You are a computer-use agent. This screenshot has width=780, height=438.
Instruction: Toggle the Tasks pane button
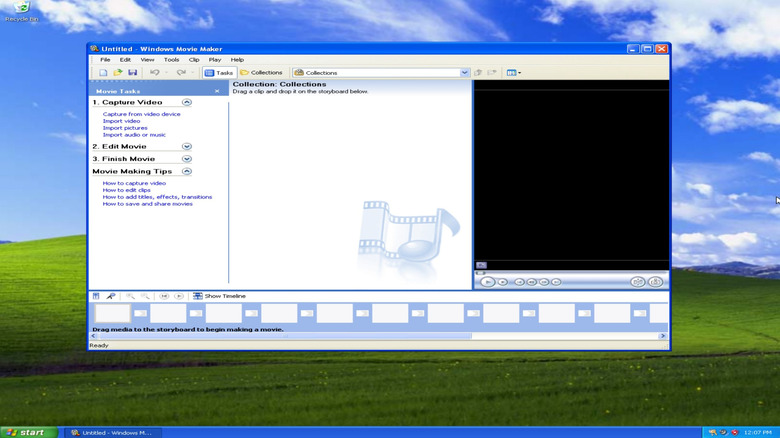point(219,73)
